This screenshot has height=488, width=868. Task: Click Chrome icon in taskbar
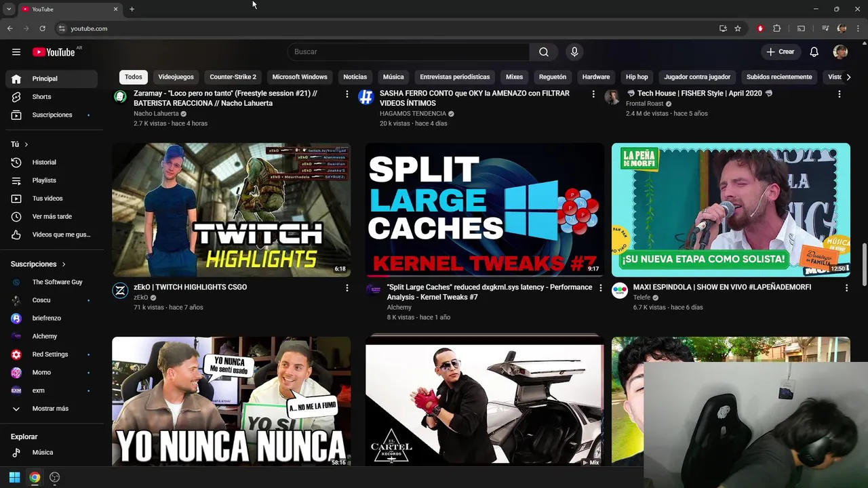(35, 477)
